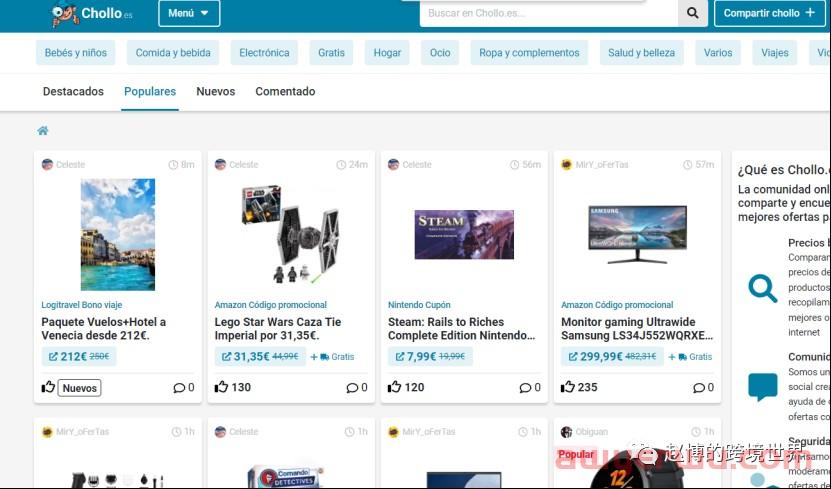Click the 24m clock timestamp
Viewport: 831px width, 489px height.
click(352, 165)
